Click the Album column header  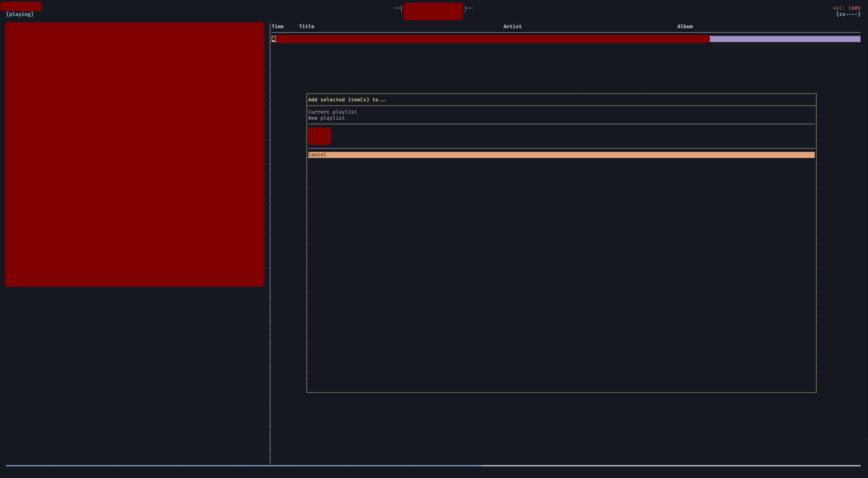pyautogui.click(x=685, y=26)
